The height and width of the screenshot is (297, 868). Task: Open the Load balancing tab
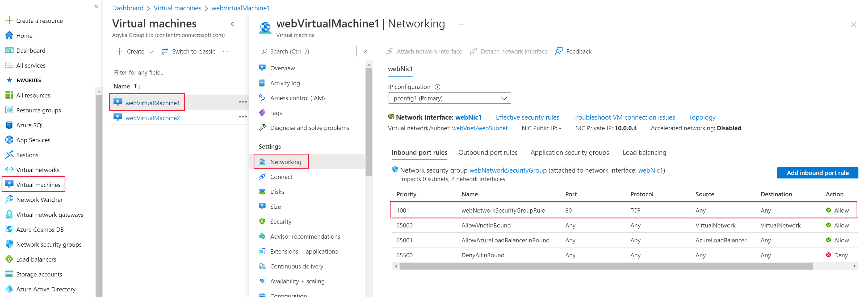tap(644, 153)
